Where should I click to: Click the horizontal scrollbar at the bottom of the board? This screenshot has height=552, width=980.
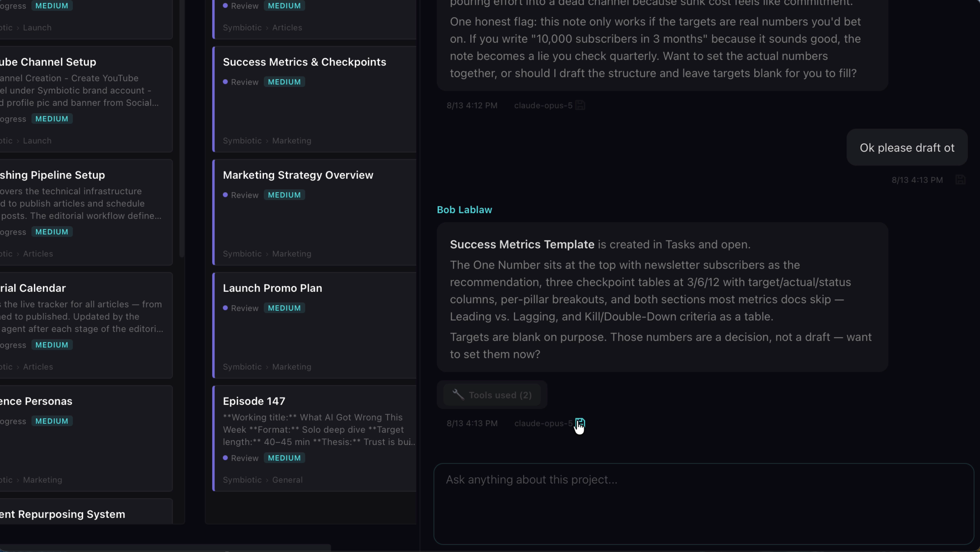pyautogui.click(x=165, y=548)
